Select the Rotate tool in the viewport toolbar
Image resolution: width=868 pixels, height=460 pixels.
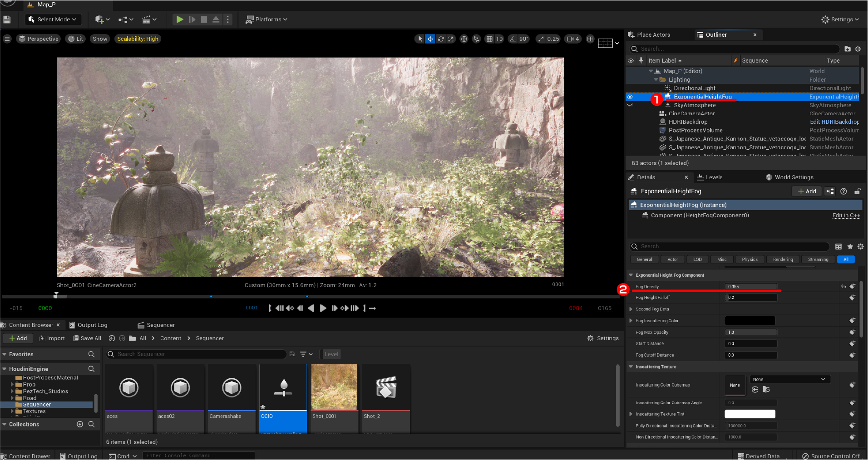coord(440,39)
